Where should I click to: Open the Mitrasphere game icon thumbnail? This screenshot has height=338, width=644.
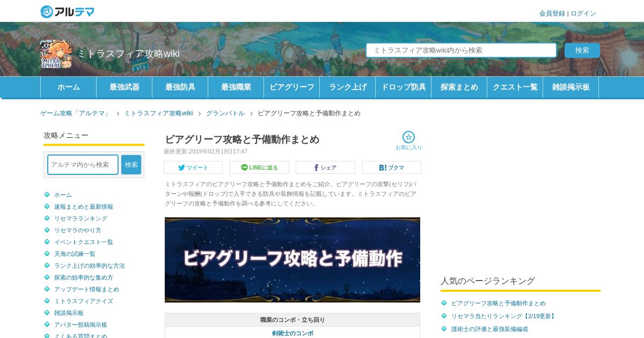tap(56, 54)
